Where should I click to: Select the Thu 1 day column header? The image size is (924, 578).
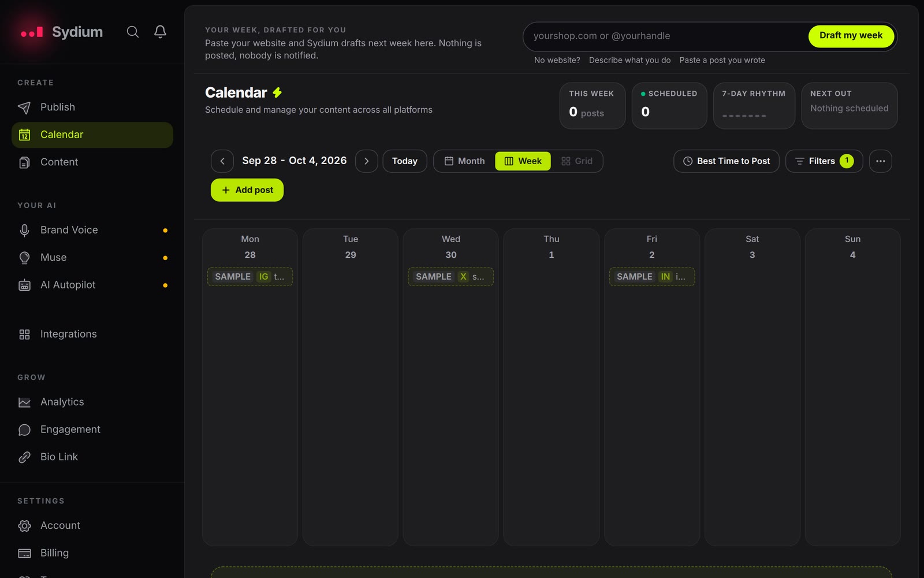coord(552,247)
